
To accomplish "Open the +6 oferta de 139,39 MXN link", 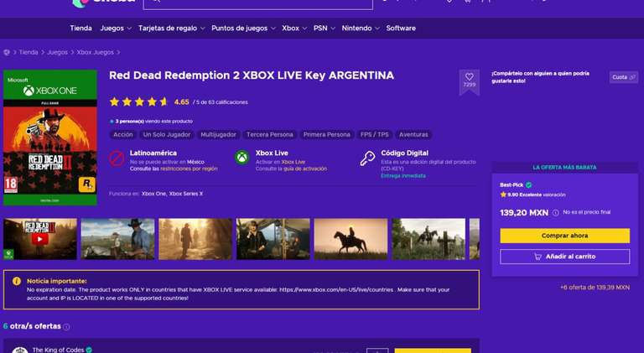I will click(x=595, y=288).
